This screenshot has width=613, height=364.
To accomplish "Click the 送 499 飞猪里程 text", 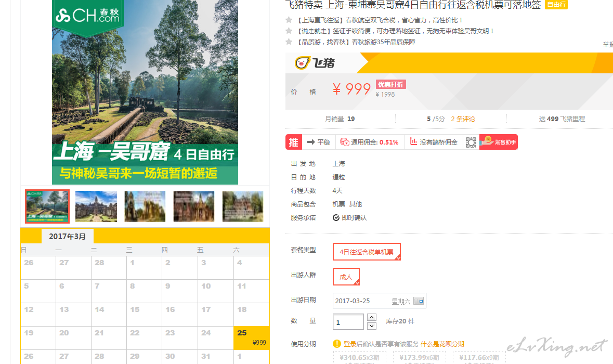I will tap(562, 119).
